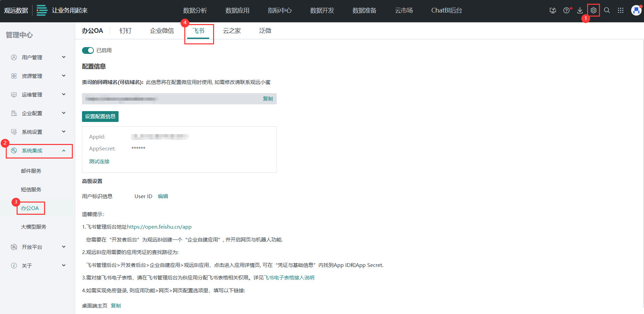Open the apps grid icon
644x314 pixels.
click(620, 11)
